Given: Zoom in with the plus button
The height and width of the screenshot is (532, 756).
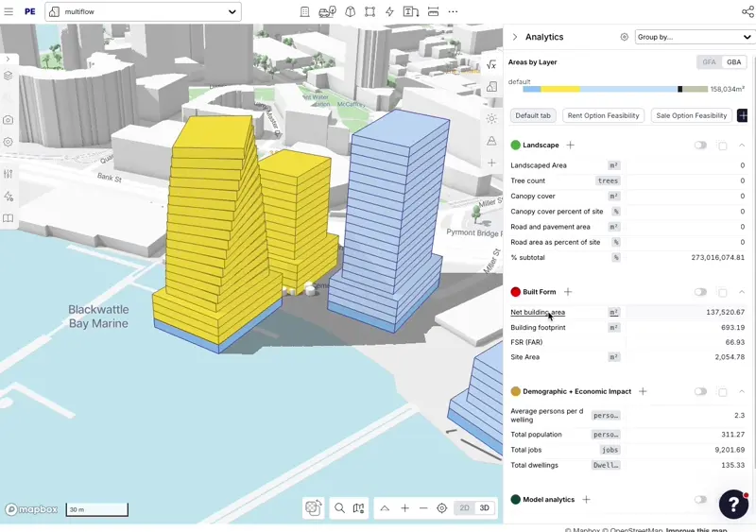Looking at the screenshot, I should [x=404, y=507].
